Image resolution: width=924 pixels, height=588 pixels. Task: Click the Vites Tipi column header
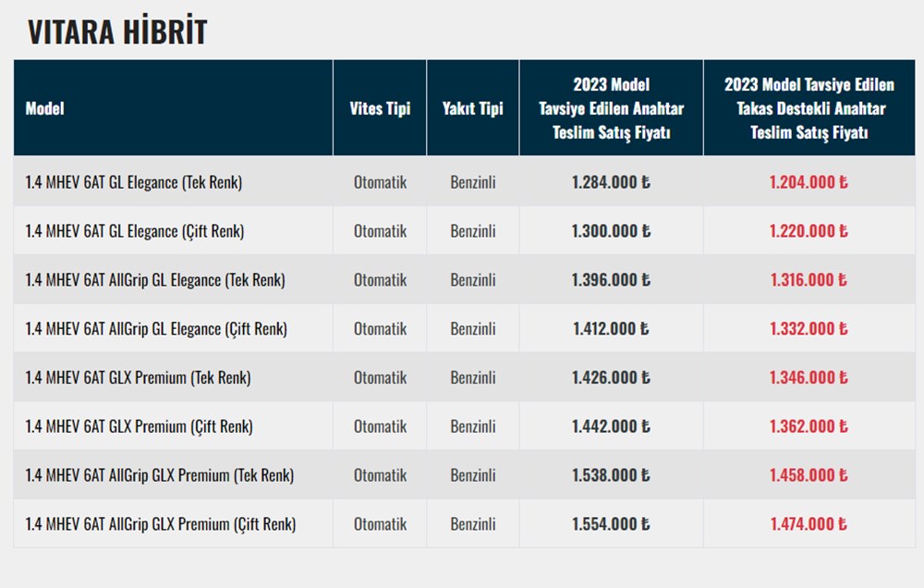pos(380,108)
